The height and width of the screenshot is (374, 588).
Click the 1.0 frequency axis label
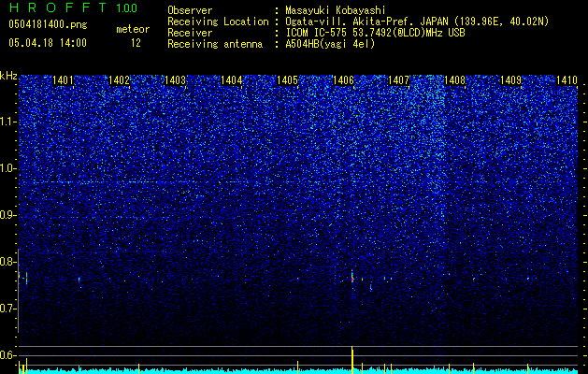coord(7,168)
